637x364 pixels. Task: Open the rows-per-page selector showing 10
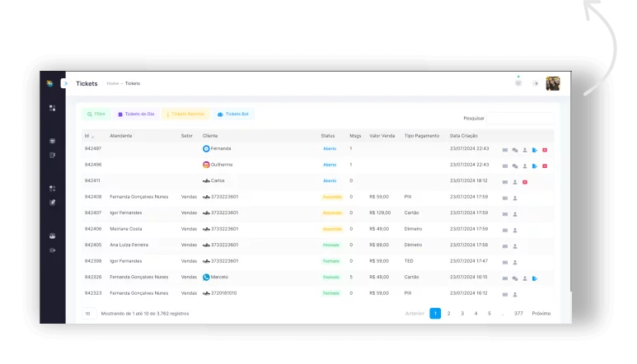click(88, 313)
